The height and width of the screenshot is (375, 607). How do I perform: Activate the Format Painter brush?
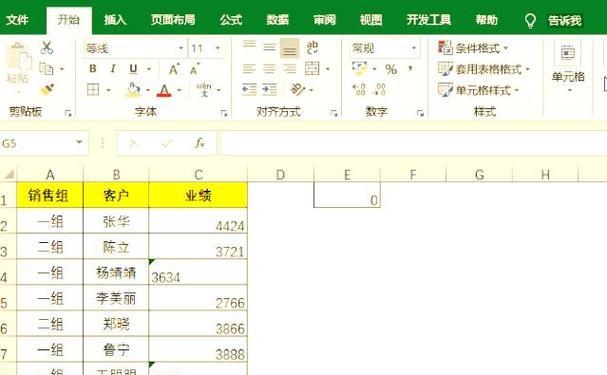point(47,89)
